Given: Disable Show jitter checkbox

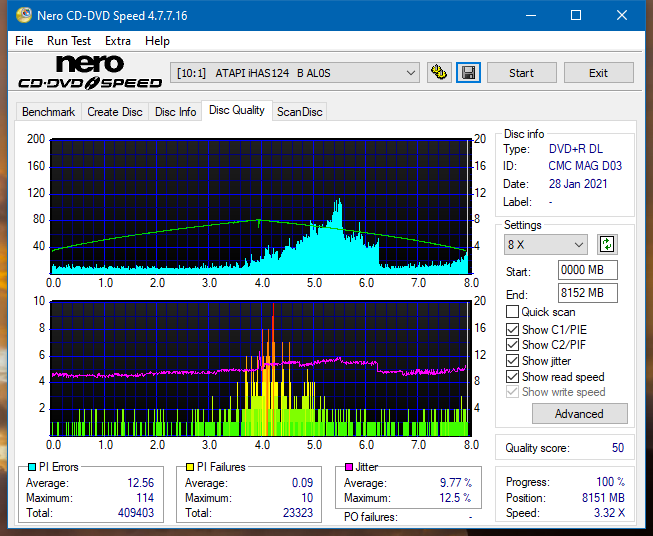Looking at the screenshot, I should click(x=512, y=361).
